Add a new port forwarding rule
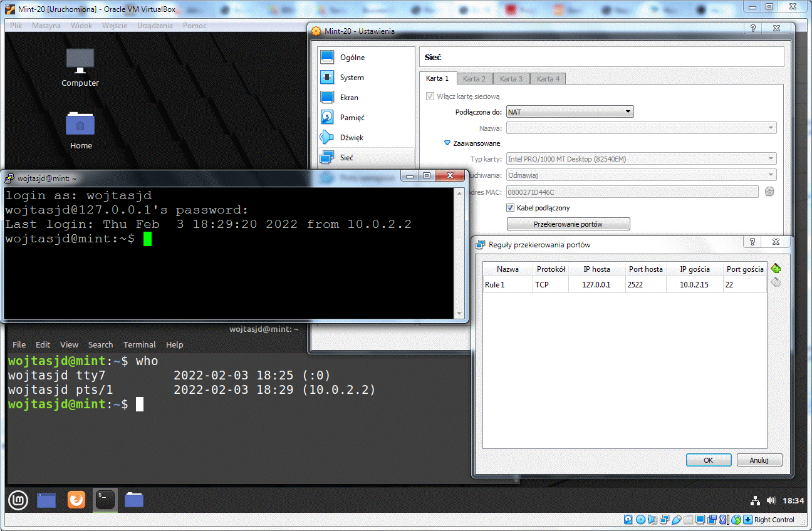Screen dimensions: 812x531 pyautogui.click(x=776, y=269)
